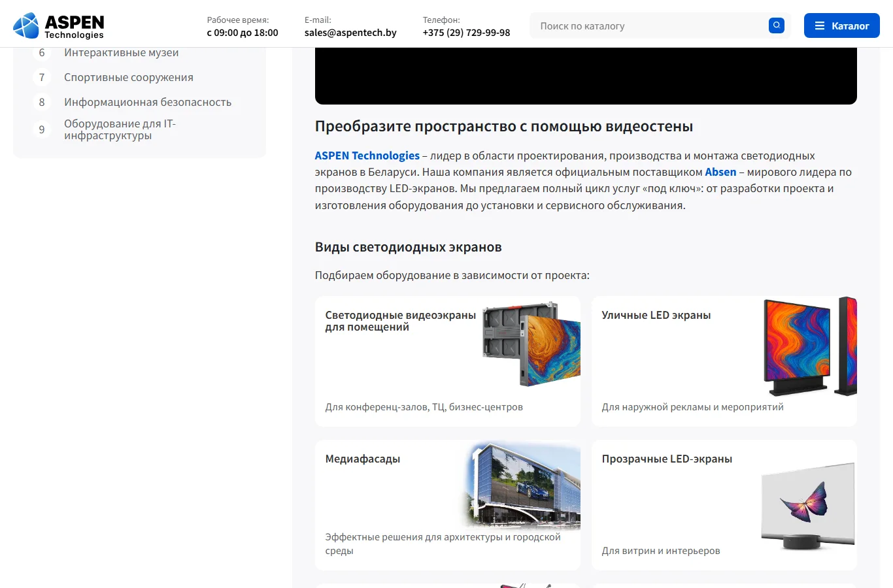Viewport: 893px width, 588px height.
Task: Click phone number +375 (29) 729-99-98
Action: [466, 33]
